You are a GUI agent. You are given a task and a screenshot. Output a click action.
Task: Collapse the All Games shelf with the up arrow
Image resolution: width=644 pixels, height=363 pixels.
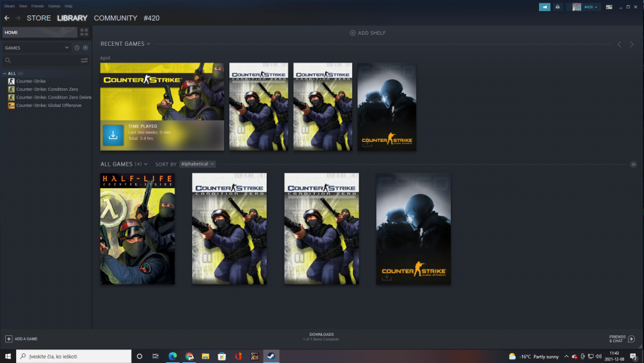click(633, 164)
